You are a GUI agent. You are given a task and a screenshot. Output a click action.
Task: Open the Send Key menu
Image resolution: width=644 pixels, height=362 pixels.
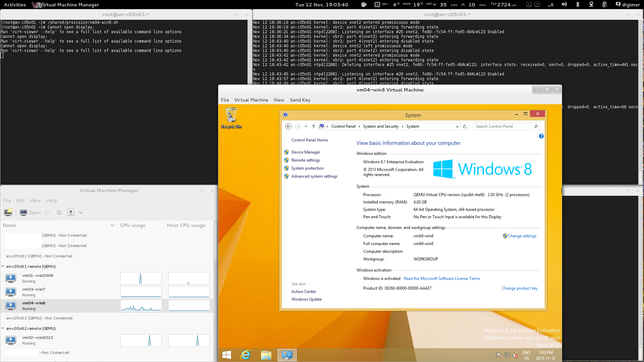[300, 100]
